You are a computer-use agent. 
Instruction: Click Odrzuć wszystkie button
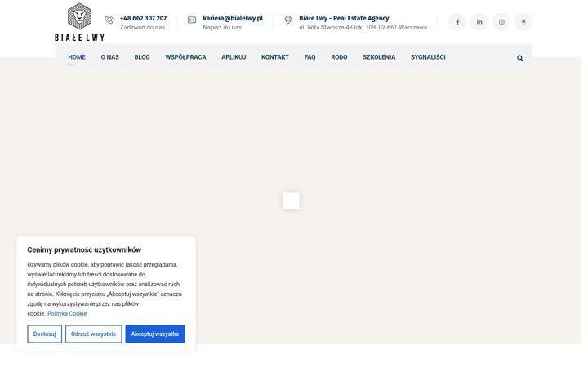pos(94,334)
